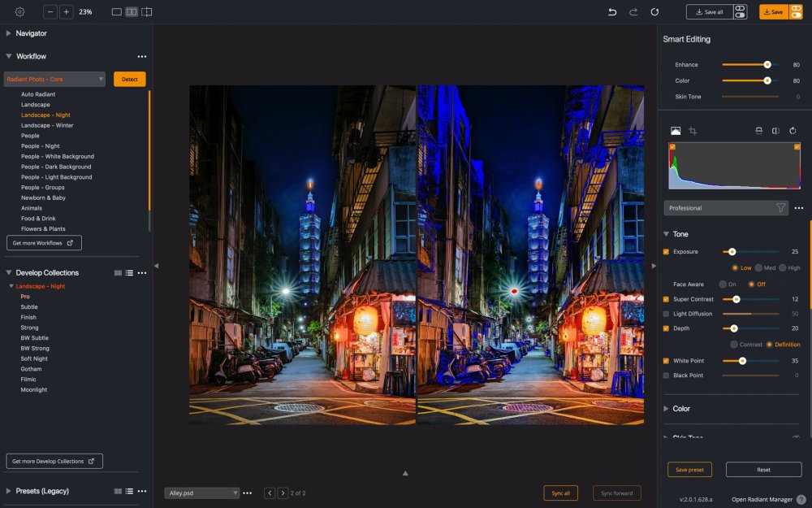Viewport: 812px width, 508px height.
Task: Select the Crop tool
Action: click(x=693, y=131)
